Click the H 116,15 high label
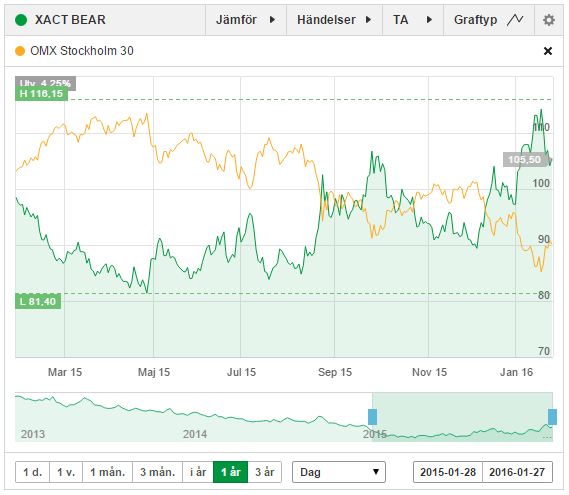 (41, 94)
